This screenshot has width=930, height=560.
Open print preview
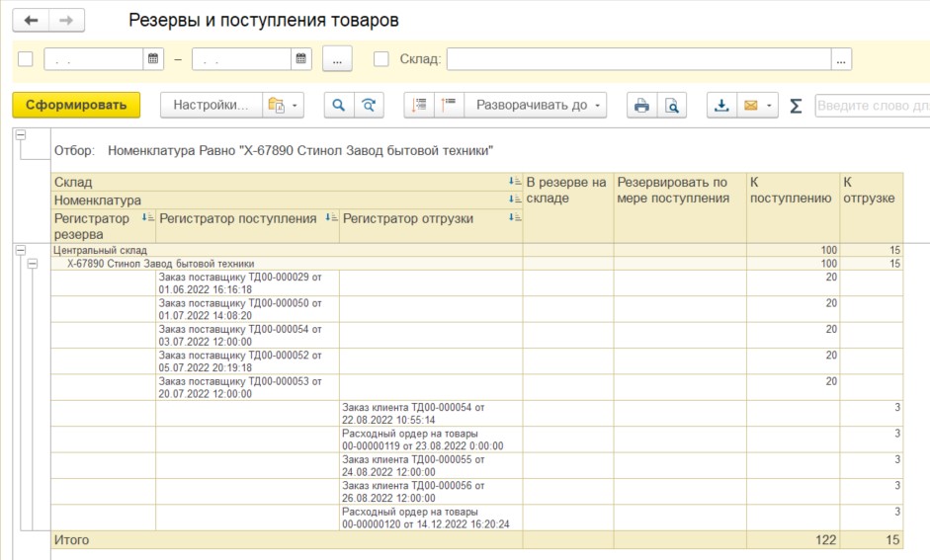coord(671,105)
